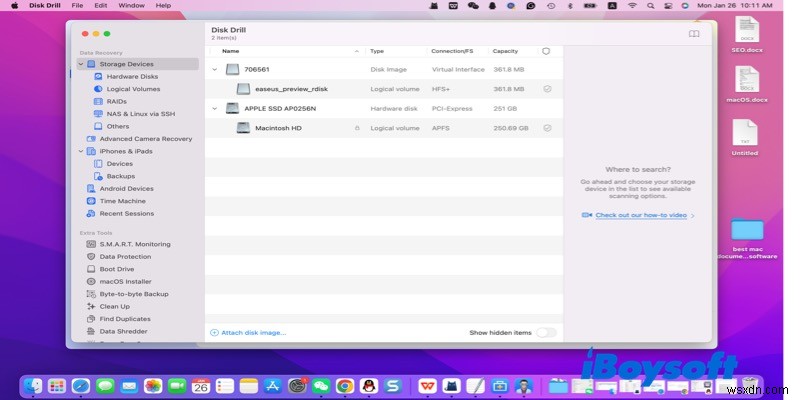Open S.M.A.R.T. Monitoring tool
The height and width of the screenshot is (400, 800).
coord(135,244)
